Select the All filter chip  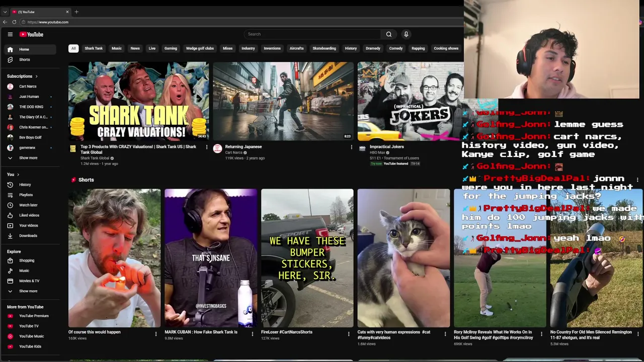coord(73,48)
